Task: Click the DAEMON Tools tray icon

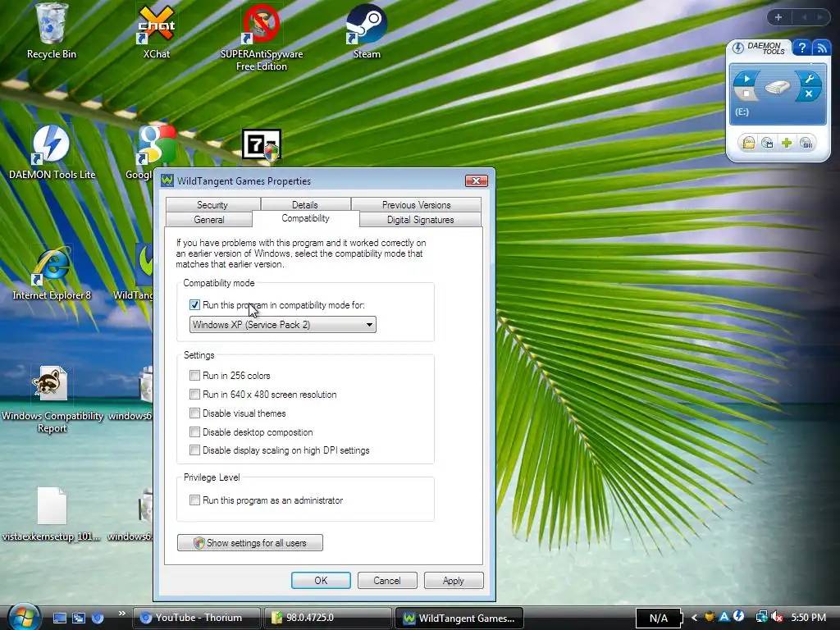Action: click(739, 617)
